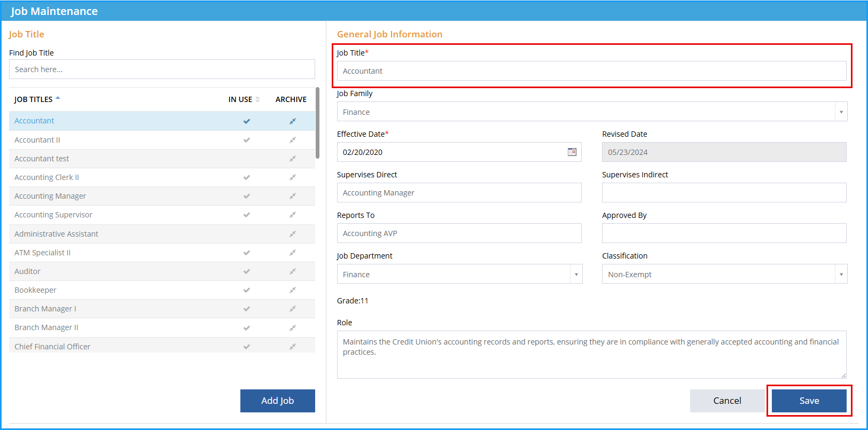Select Branch Manager II job title

point(162,327)
